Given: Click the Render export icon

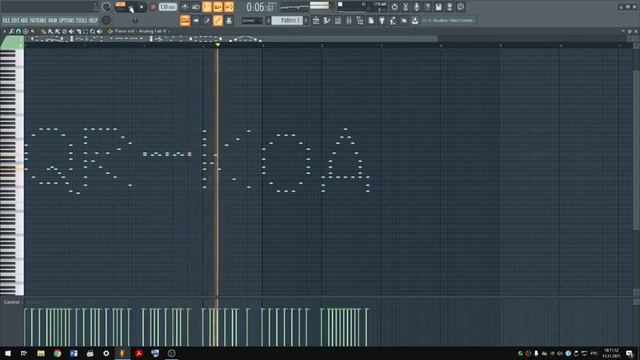Looking at the screenshot, I should point(449,7).
